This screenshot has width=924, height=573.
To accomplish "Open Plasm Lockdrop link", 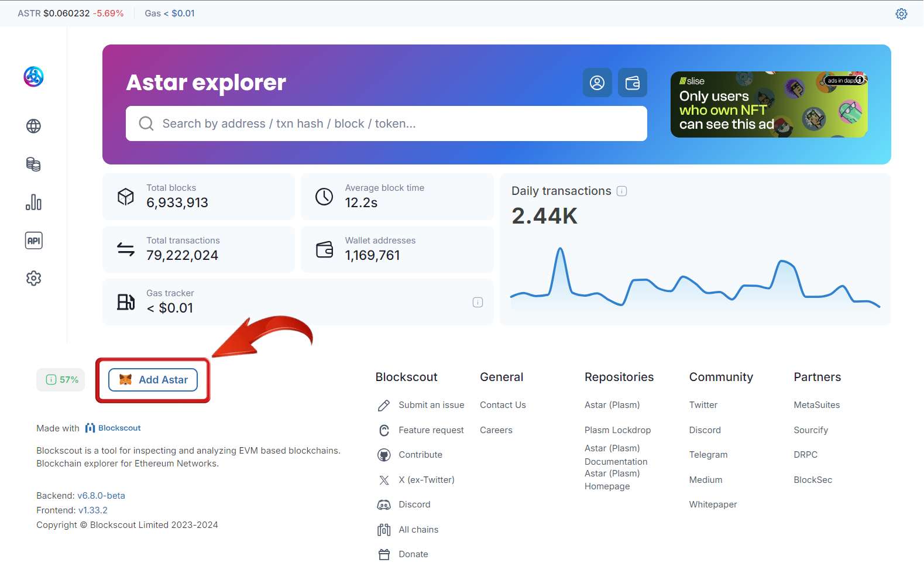I will coord(617,430).
